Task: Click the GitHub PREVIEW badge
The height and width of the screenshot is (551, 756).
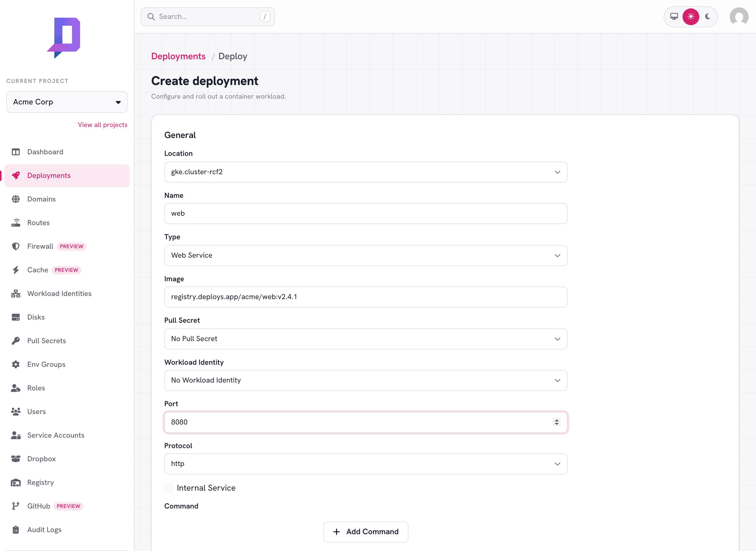Action: tap(69, 506)
